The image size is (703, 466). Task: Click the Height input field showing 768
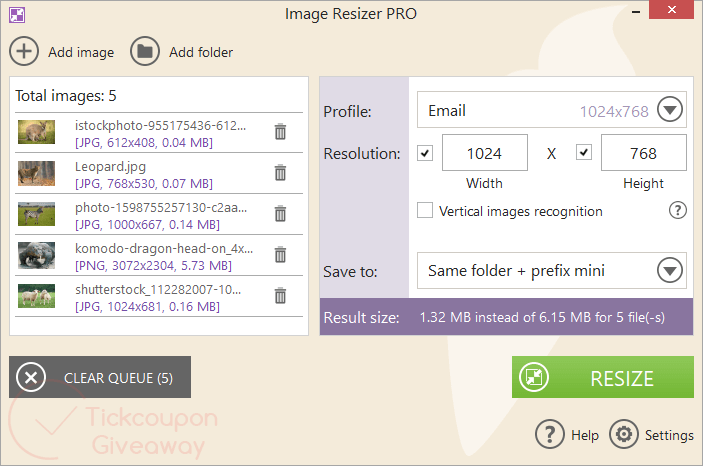[x=643, y=152]
